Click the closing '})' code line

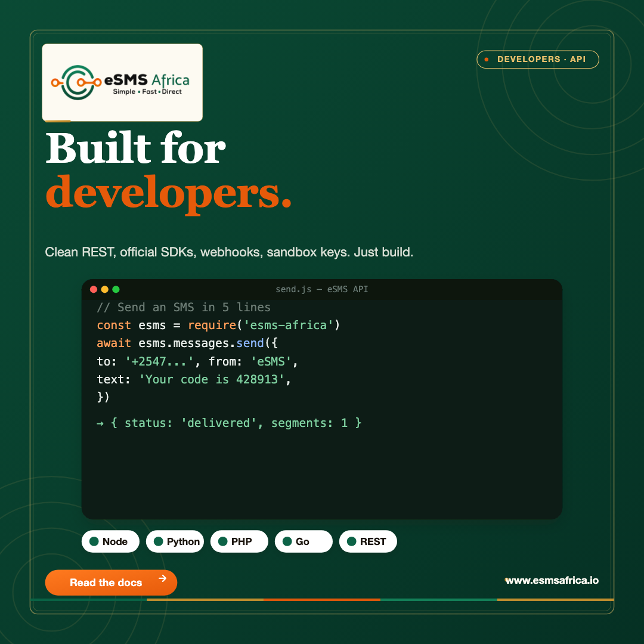[103, 397]
